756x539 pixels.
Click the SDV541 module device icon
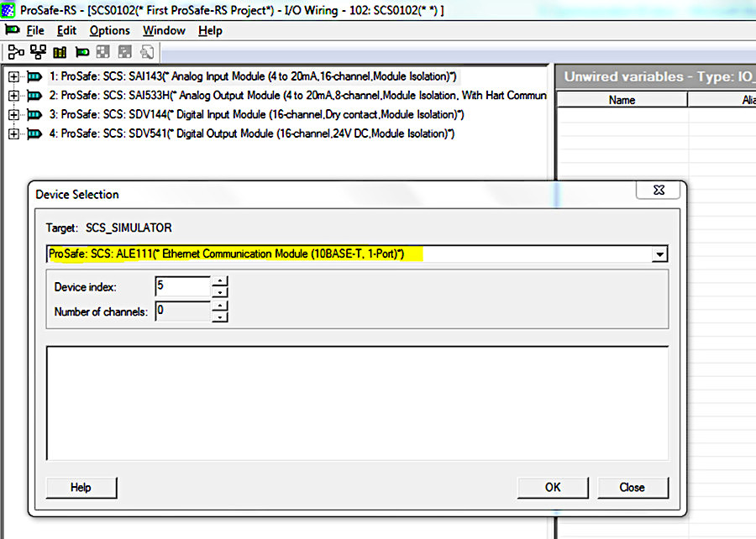(34, 133)
